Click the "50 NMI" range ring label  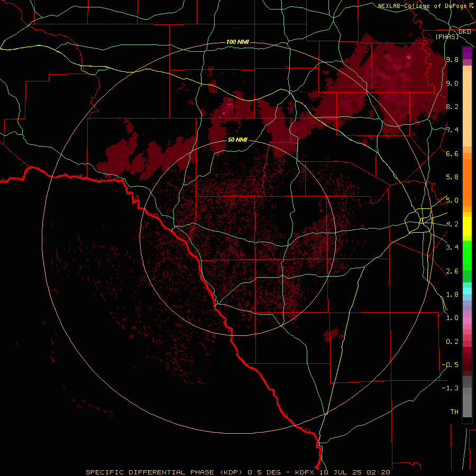pyautogui.click(x=237, y=140)
